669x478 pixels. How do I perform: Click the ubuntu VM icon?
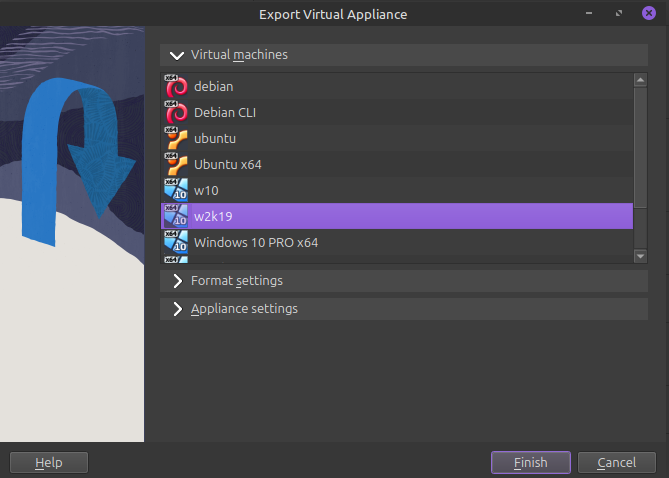(x=176, y=139)
